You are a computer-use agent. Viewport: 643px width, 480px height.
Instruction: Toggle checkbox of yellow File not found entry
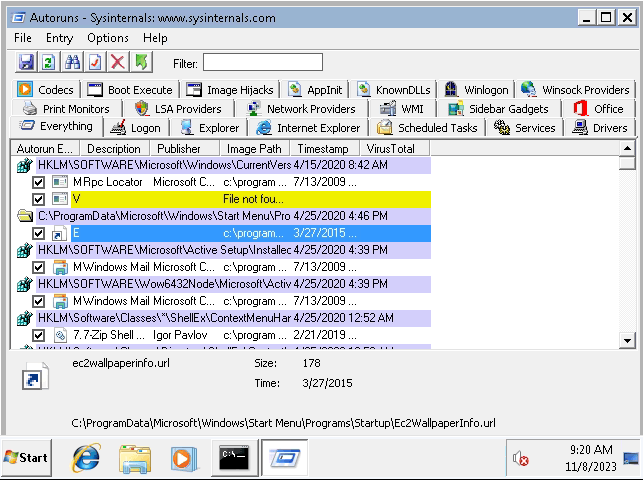[x=39, y=199]
